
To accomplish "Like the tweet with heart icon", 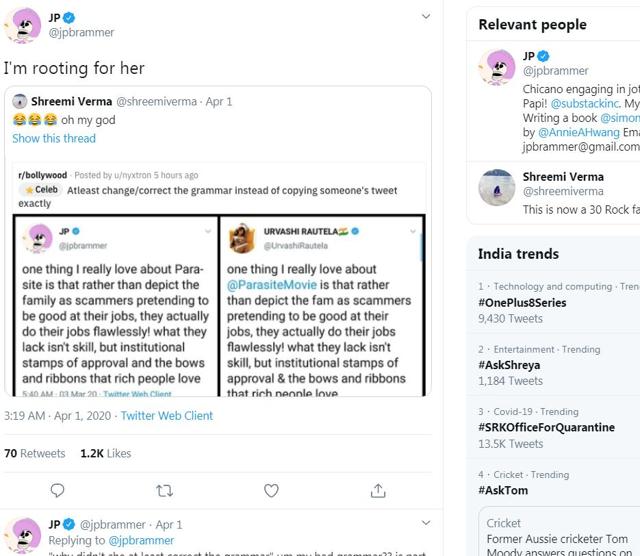I will [x=271, y=490].
